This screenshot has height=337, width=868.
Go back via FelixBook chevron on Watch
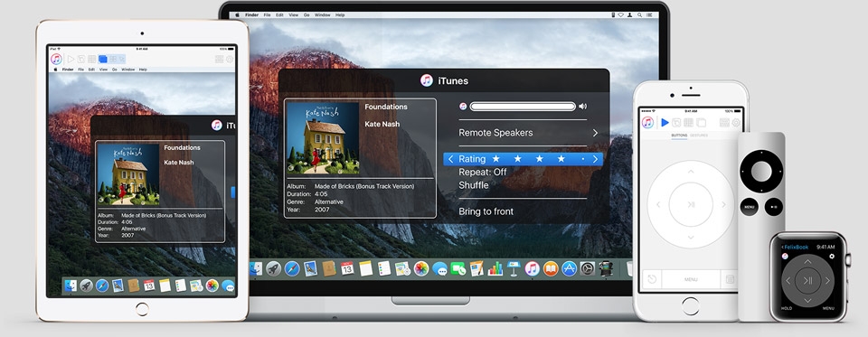(x=783, y=247)
